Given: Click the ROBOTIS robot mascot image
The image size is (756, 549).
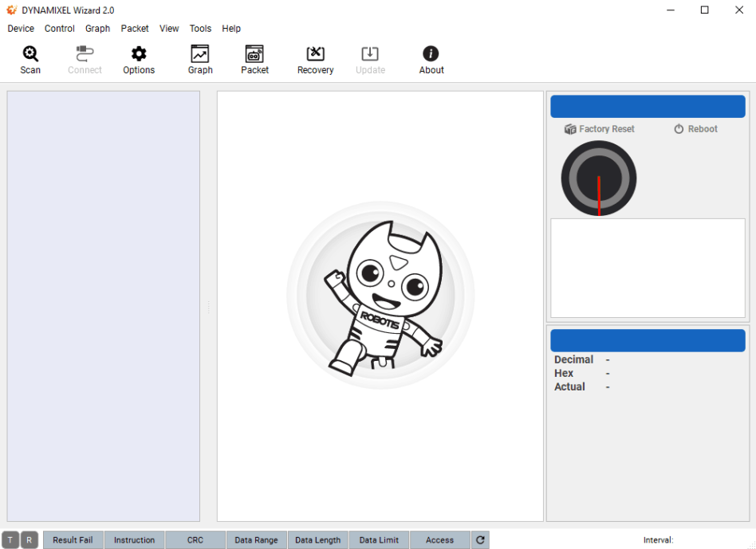Looking at the screenshot, I should (380, 296).
